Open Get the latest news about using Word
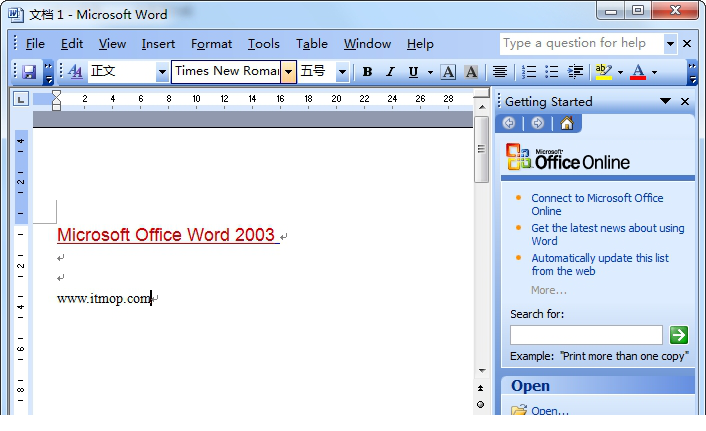Viewport: 706px width, 431px height. pyautogui.click(x=607, y=234)
